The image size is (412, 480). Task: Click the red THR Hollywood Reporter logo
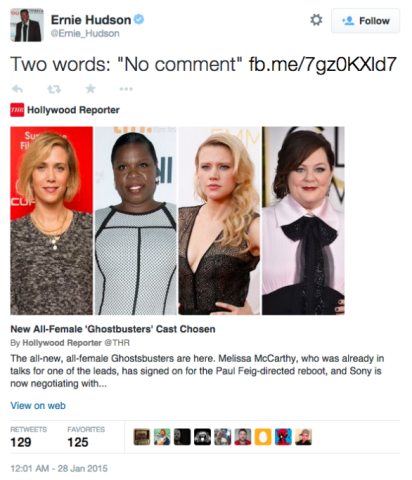(17, 110)
